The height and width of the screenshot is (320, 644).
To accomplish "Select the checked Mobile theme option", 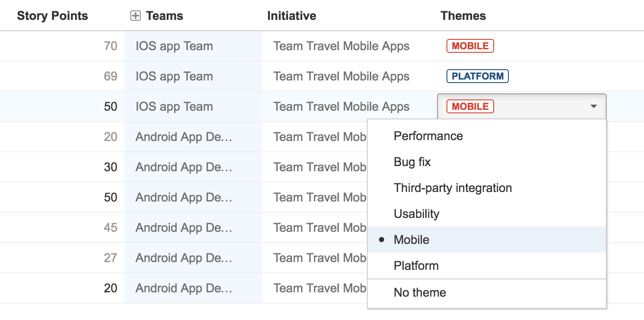I will (411, 240).
